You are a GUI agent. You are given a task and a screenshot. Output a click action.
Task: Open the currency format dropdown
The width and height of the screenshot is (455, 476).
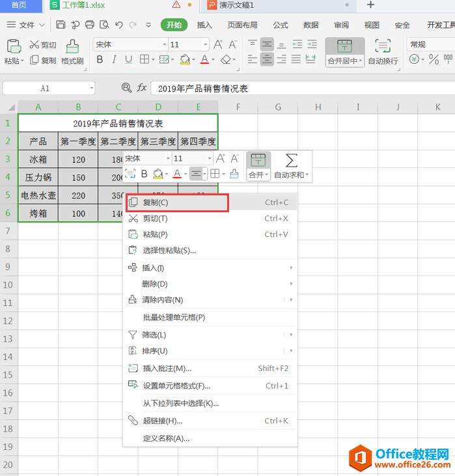(x=423, y=59)
